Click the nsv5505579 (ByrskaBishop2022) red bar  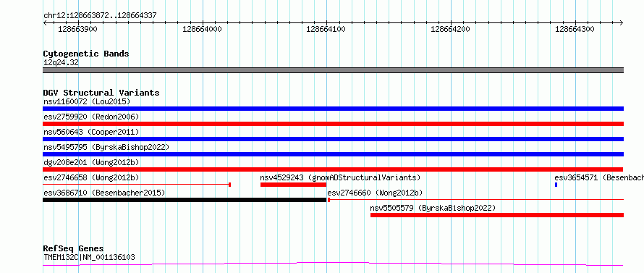point(497,215)
